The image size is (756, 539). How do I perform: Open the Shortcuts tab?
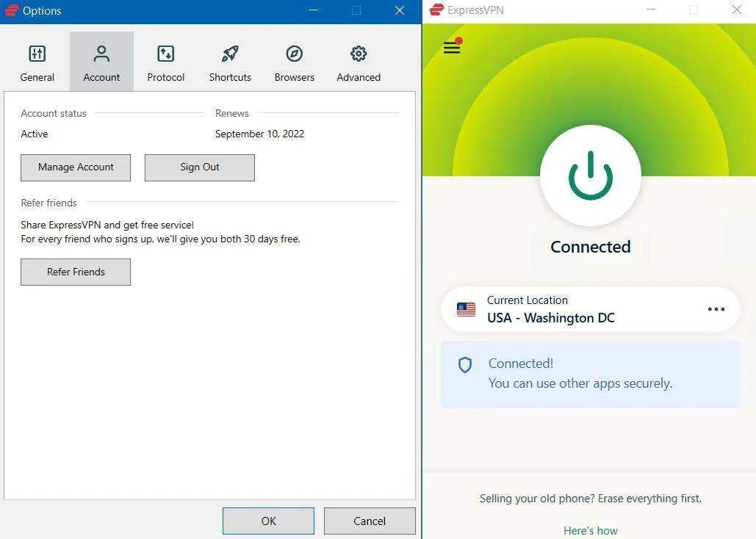point(230,62)
